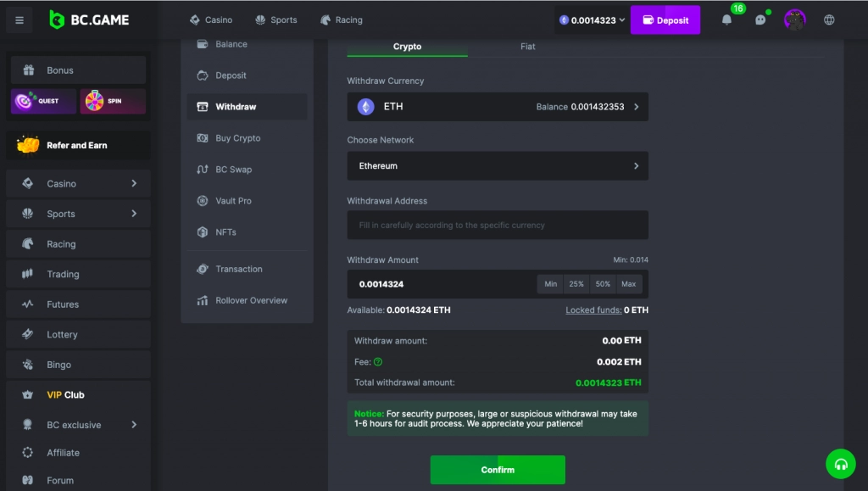Select Deposit in wallet menu
This screenshot has height=491, width=868.
[247, 75]
